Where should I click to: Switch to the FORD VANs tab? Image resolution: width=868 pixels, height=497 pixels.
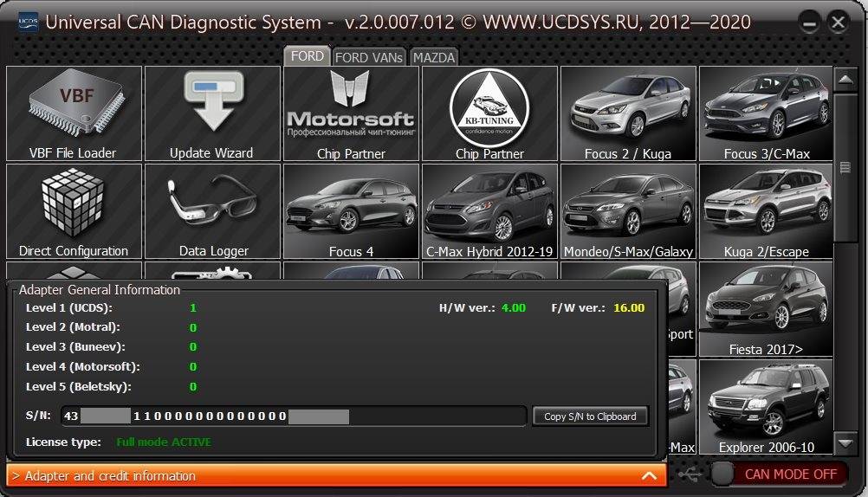(369, 57)
